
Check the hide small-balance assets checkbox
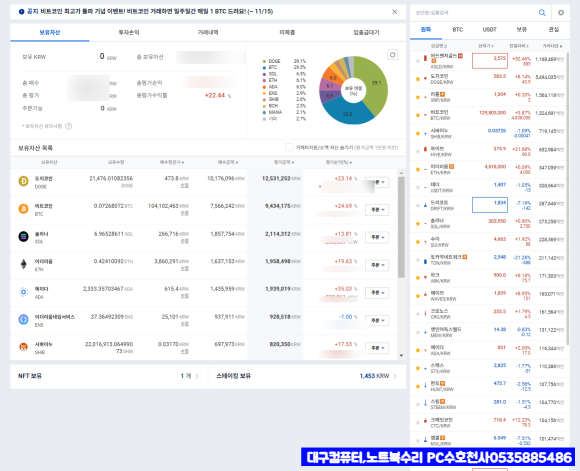[x=289, y=147]
